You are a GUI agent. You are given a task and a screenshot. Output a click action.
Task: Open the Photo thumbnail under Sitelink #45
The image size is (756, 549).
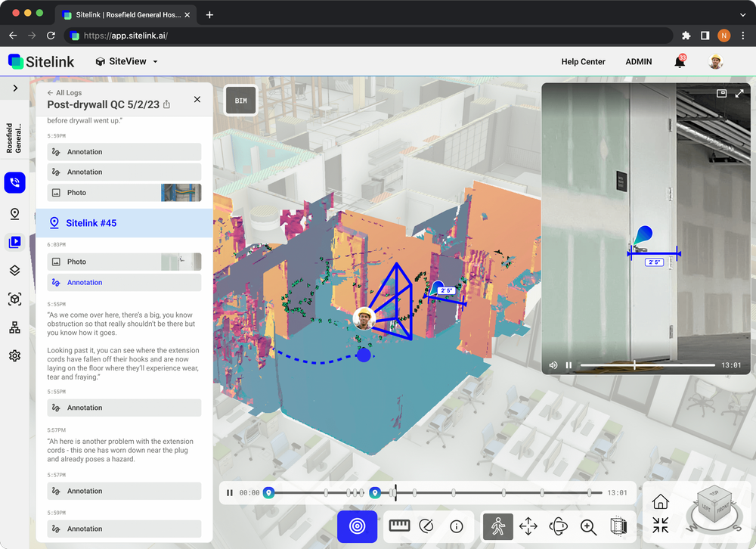(181, 260)
